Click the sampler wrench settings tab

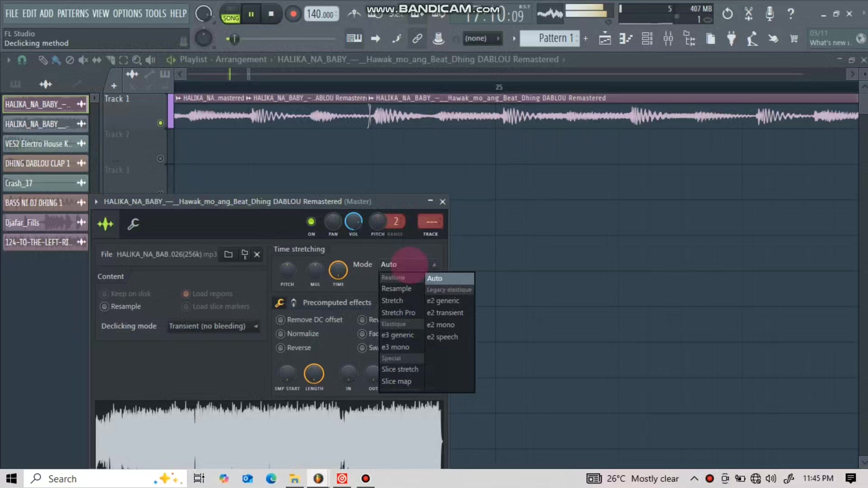tap(133, 224)
